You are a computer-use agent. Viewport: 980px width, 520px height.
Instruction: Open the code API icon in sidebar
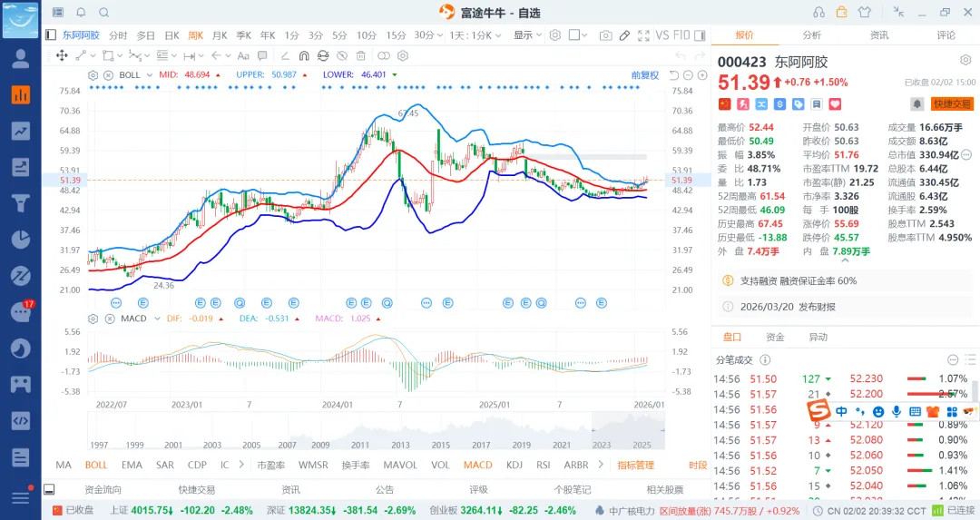click(21, 420)
